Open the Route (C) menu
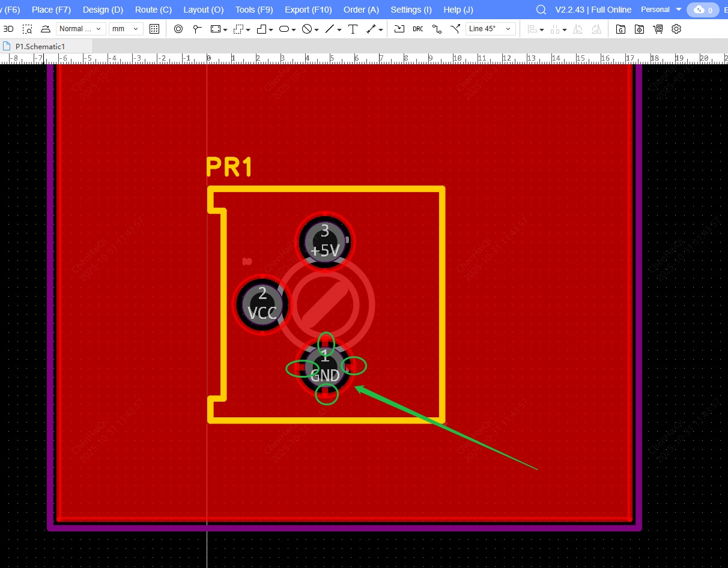This screenshot has height=568, width=728. [153, 10]
